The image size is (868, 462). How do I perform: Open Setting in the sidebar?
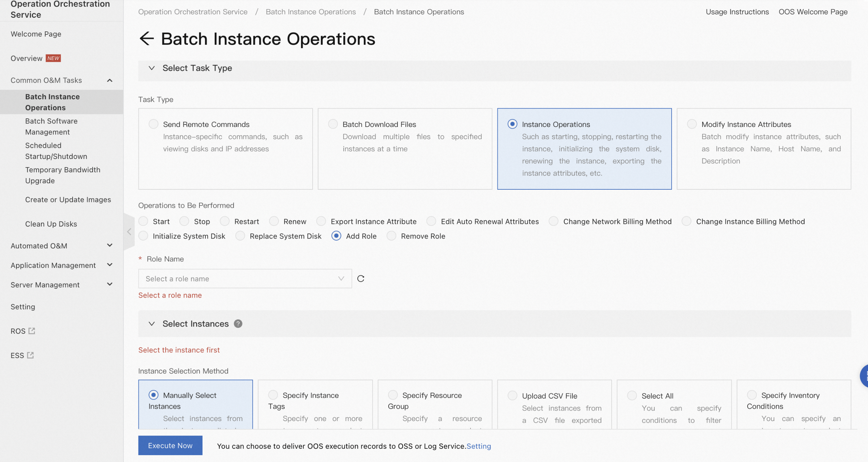23,307
